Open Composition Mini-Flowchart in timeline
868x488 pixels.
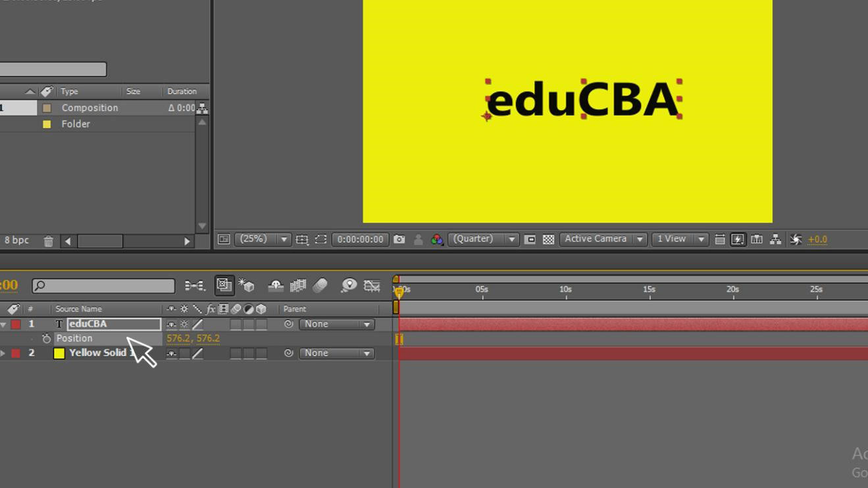194,285
